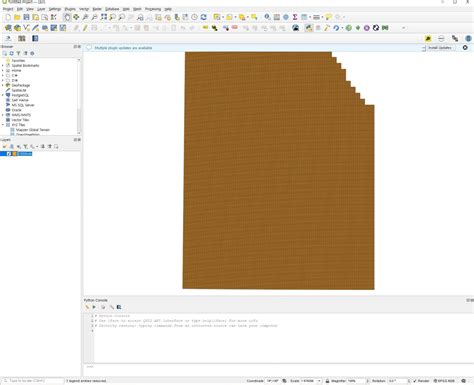Screen dimensions: 474x385
Task: Expand the Spatial Bookmarks tree item
Action: pos(3,66)
